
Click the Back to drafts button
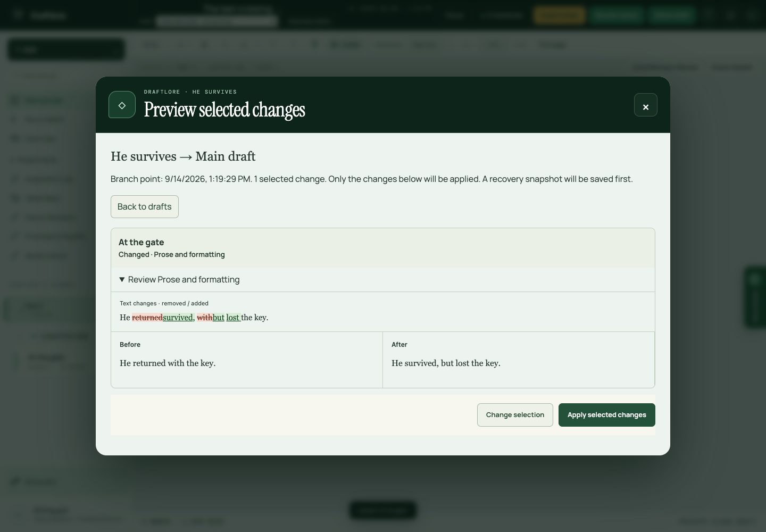click(x=145, y=206)
